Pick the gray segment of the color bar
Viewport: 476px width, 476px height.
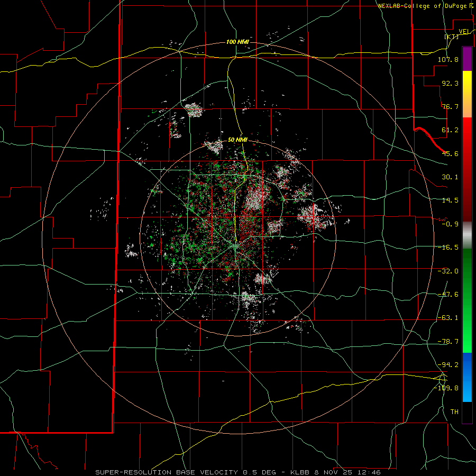tap(467, 235)
